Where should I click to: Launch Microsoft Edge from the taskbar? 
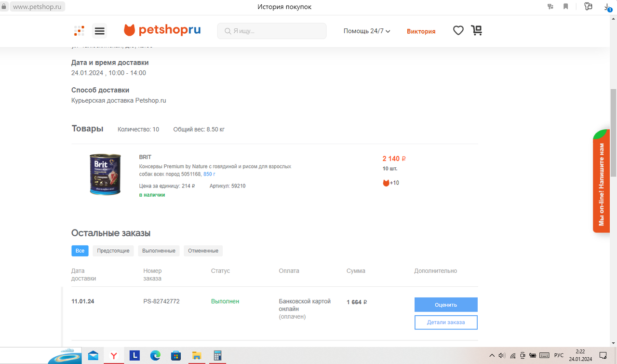click(x=155, y=356)
